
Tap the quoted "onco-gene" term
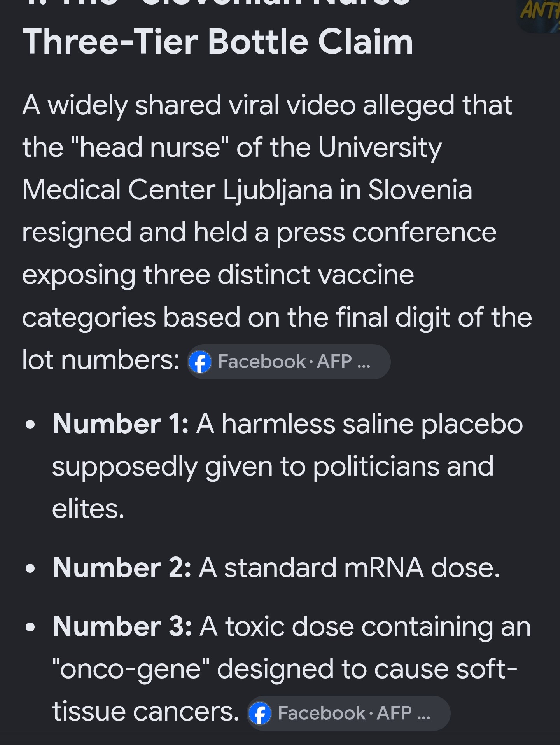[131, 670]
